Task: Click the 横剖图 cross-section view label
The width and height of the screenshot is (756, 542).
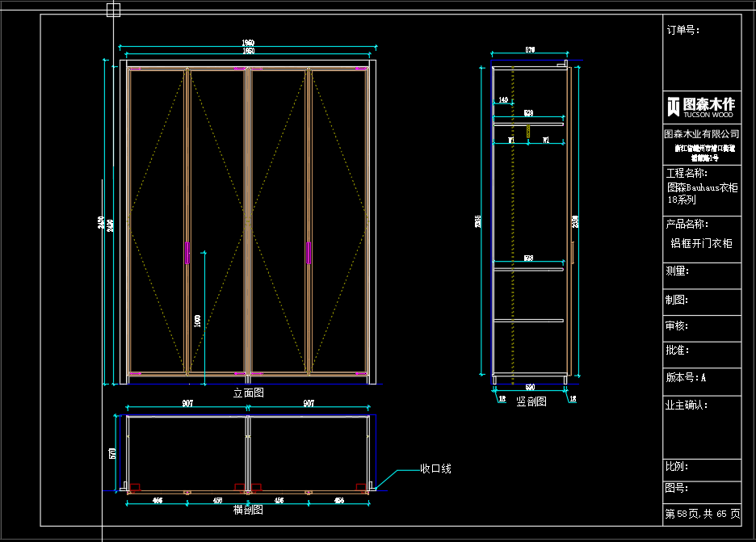Action: click(x=248, y=510)
